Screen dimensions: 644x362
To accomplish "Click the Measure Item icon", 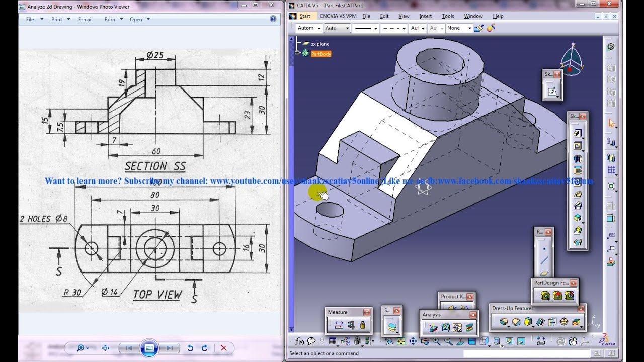I will [x=351, y=325].
